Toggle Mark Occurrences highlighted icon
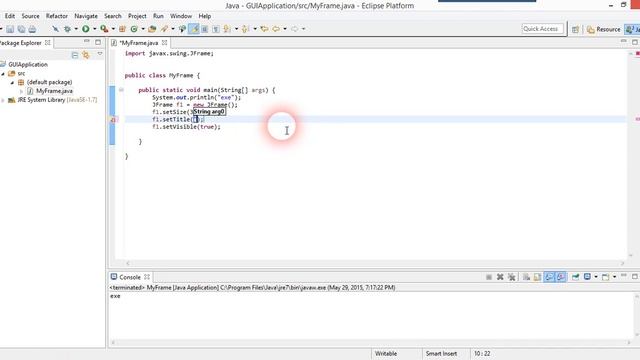 [x=194, y=29]
